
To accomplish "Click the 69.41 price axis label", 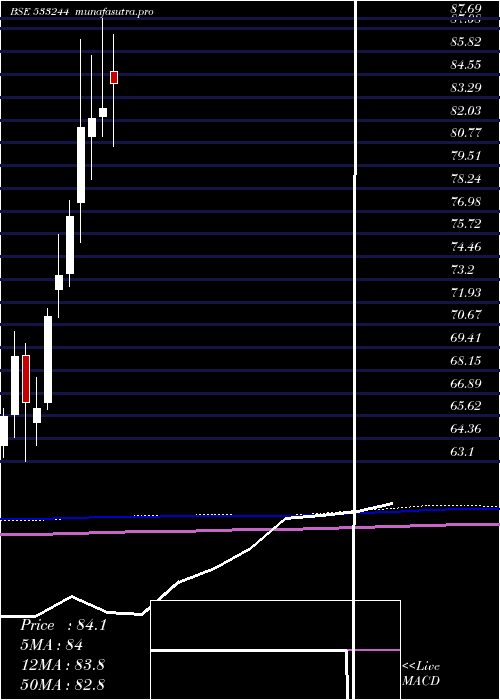I will [466, 338].
